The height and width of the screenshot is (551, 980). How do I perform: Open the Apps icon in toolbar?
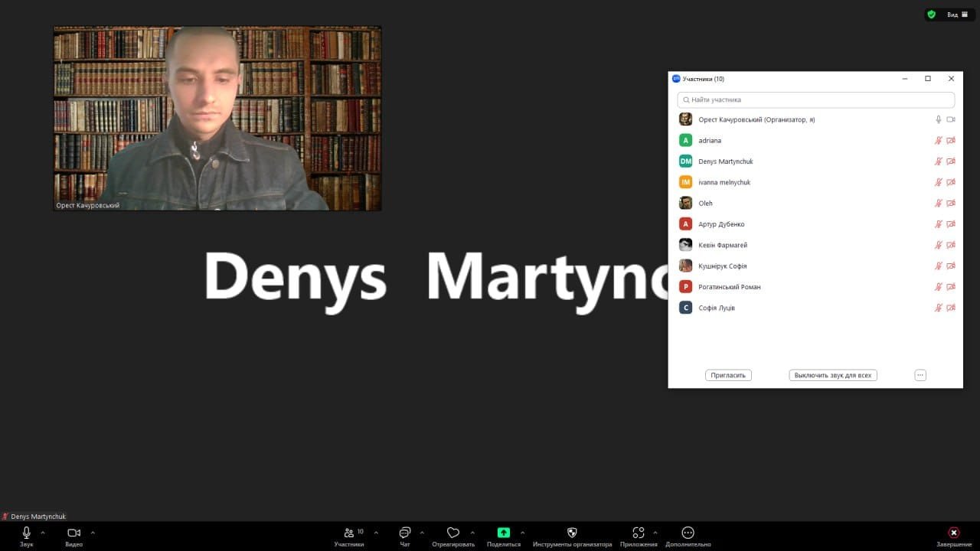point(639,533)
